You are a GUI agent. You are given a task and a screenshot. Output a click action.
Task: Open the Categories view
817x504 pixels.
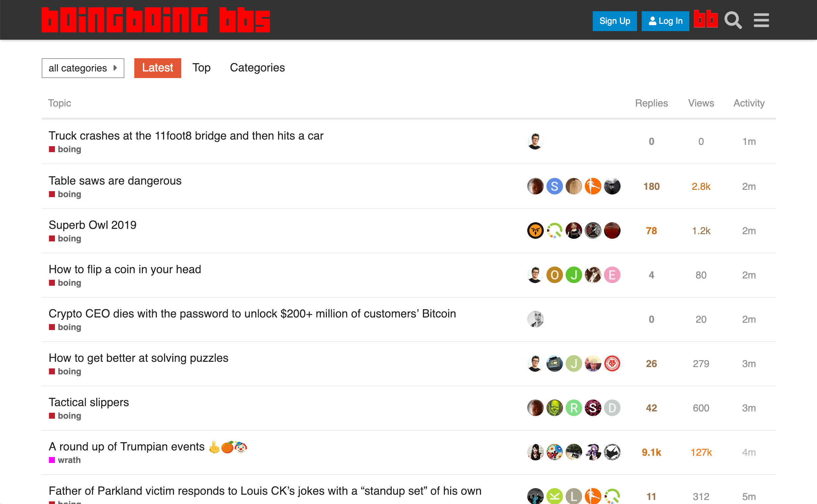click(257, 68)
